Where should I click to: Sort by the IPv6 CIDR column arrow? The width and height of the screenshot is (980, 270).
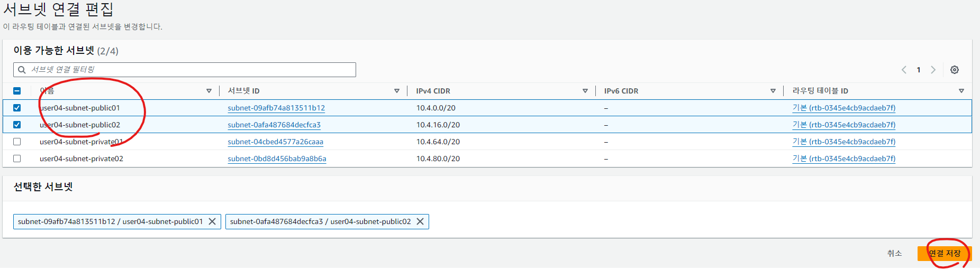(773, 91)
